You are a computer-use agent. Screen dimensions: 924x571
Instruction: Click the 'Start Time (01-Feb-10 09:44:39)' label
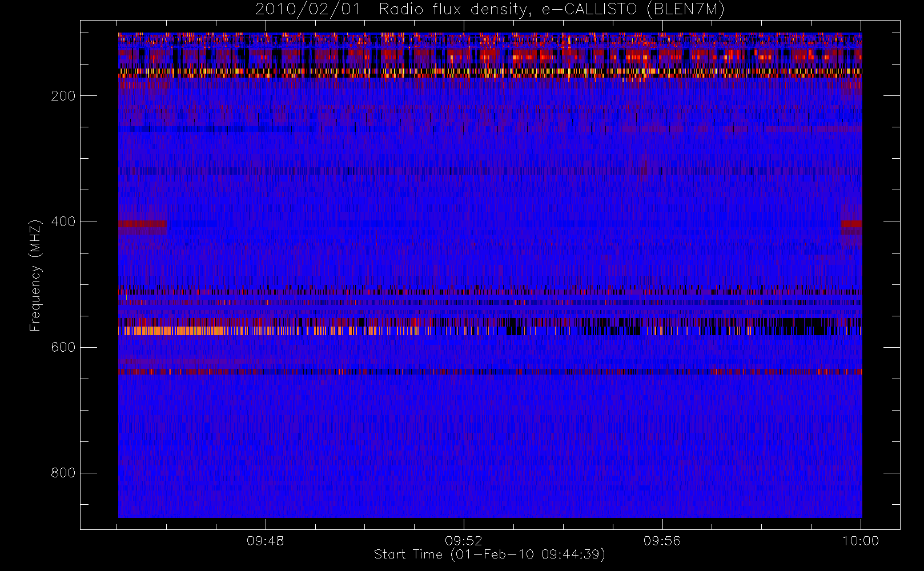(489, 554)
